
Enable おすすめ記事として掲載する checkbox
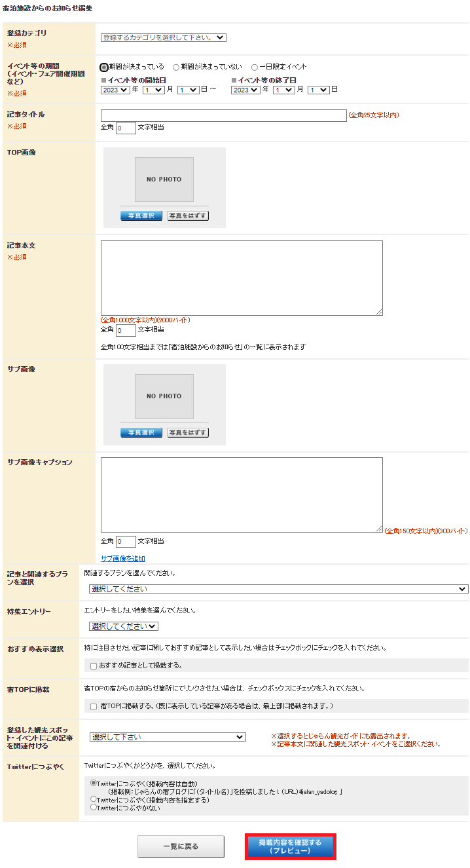pos(94,666)
